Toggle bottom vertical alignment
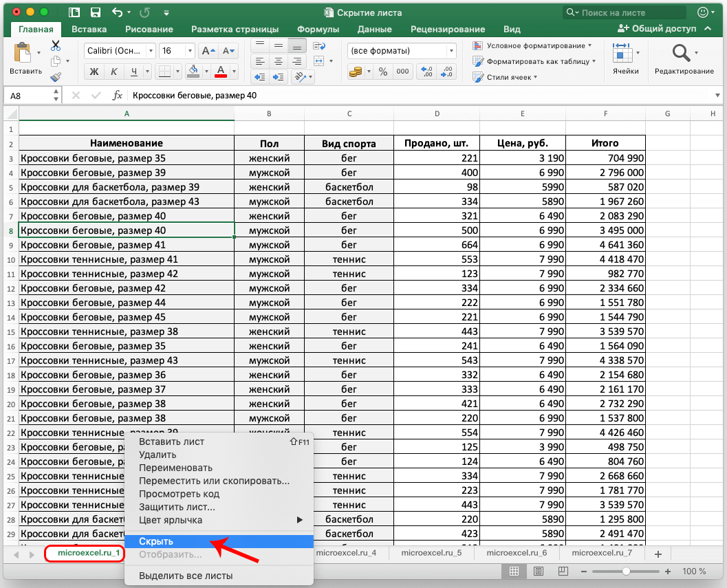The width and height of the screenshot is (727, 588). (x=296, y=46)
